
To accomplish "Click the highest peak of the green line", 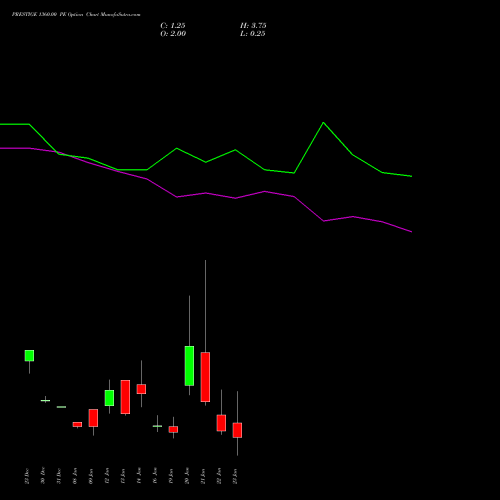I will pyautogui.click(x=323, y=123).
